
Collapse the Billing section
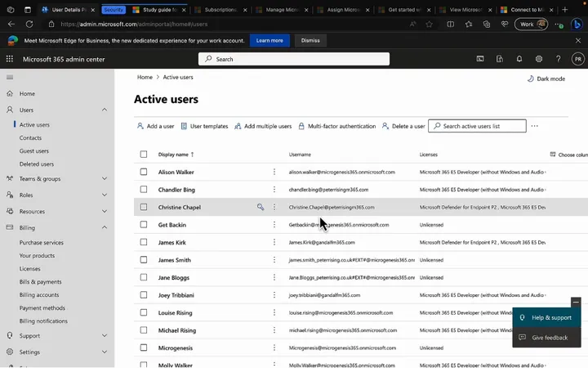click(x=105, y=227)
